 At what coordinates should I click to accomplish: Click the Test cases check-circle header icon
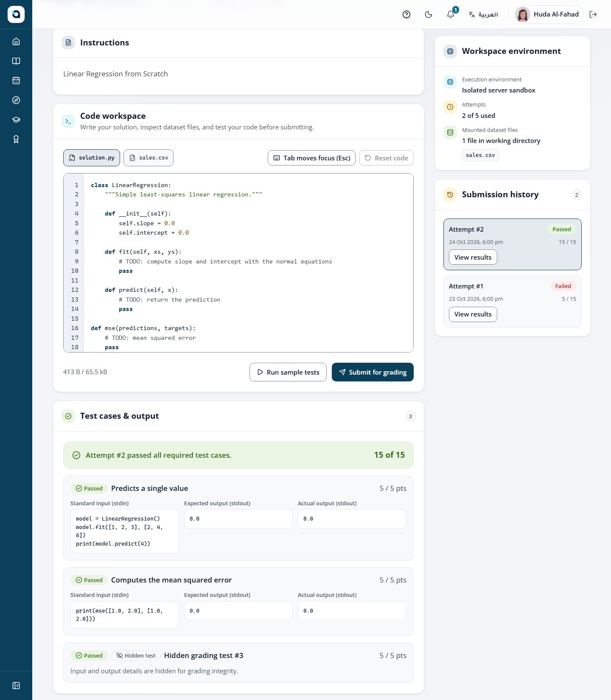68,416
